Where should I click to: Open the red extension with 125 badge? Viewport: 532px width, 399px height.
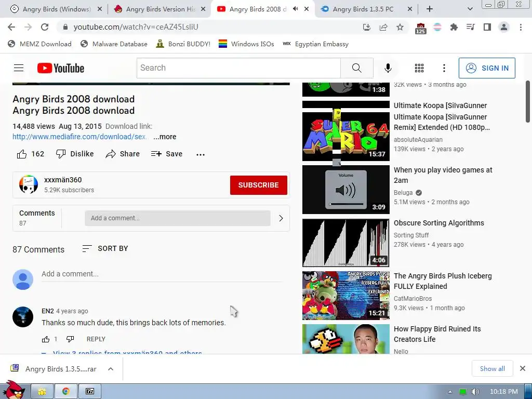[420, 28]
